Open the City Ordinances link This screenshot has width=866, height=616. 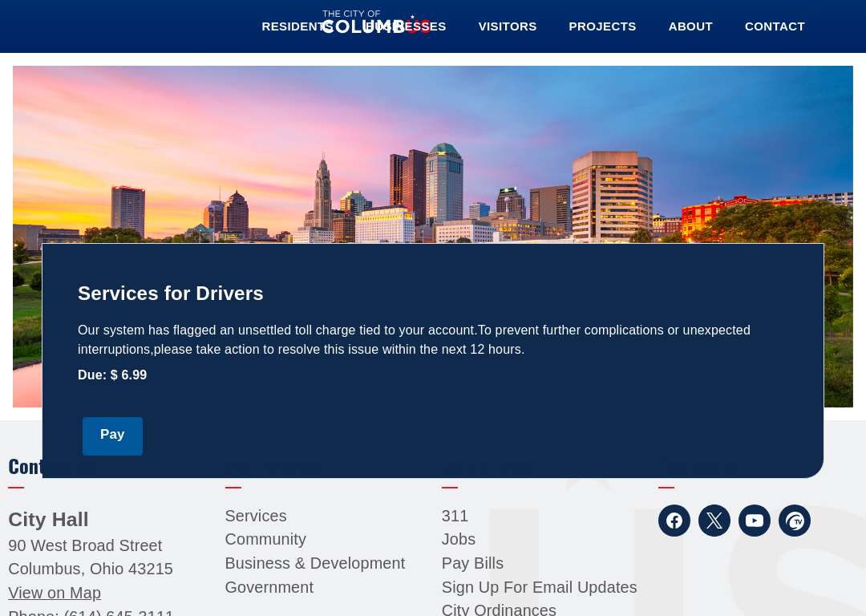click(x=499, y=610)
